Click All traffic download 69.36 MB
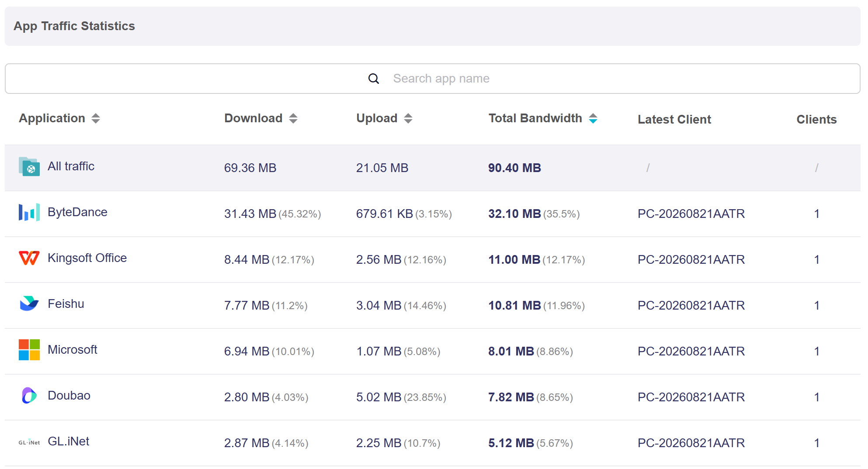868x469 pixels. click(x=250, y=168)
